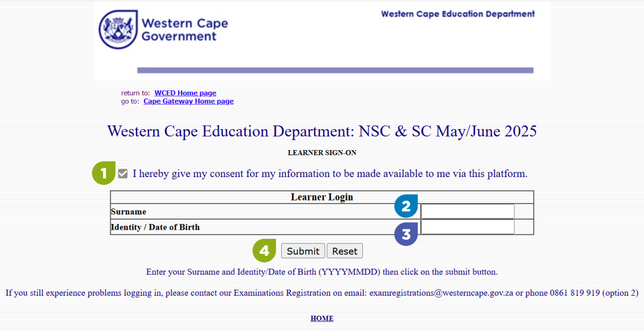This screenshot has height=331, width=644.
Task: Click the Western Cape Government crest logo
Action: pyautogui.click(x=118, y=29)
